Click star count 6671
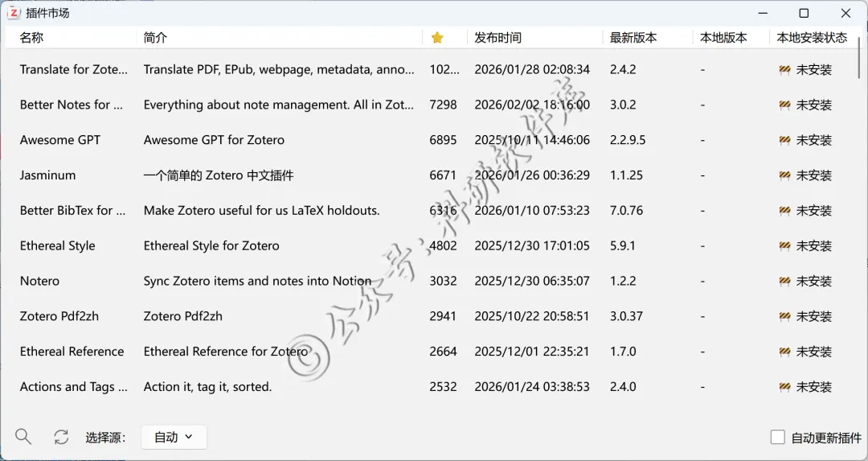 [x=444, y=175]
